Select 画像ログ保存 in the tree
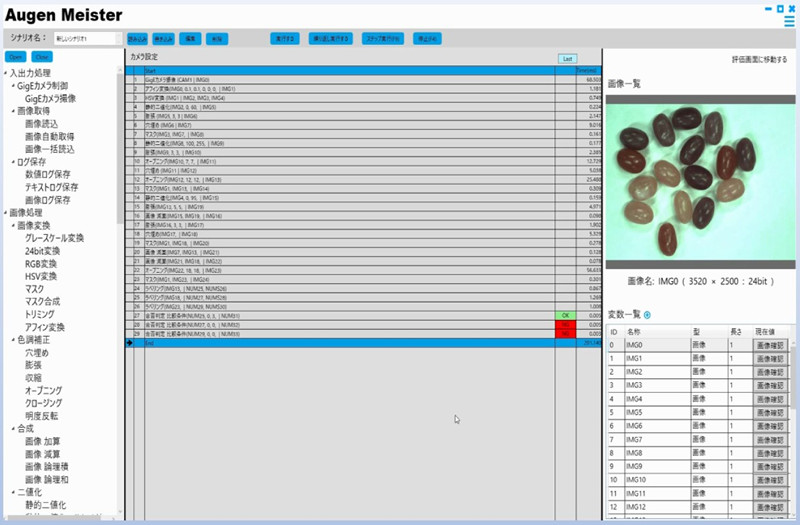 click(x=48, y=200)
